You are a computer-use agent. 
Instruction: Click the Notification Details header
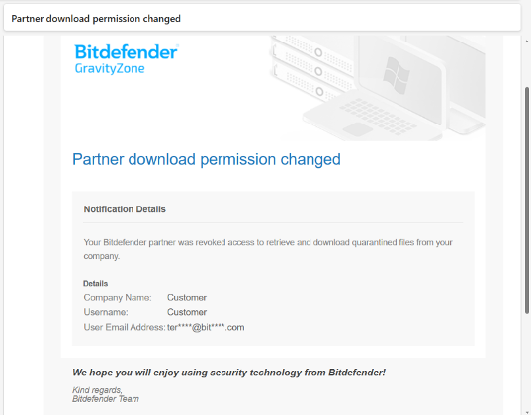tap(125, 209)
